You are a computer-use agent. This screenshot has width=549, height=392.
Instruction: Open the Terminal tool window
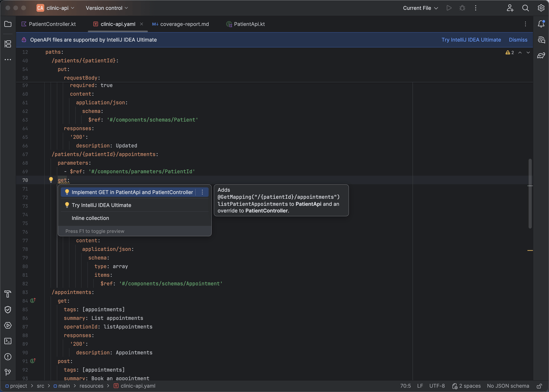coord(8,341)
